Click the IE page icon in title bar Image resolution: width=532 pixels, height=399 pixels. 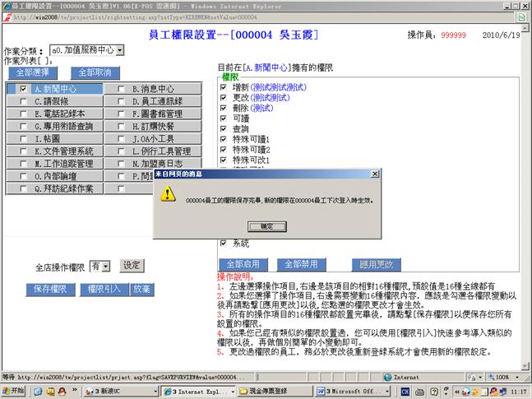coord(6,5)
